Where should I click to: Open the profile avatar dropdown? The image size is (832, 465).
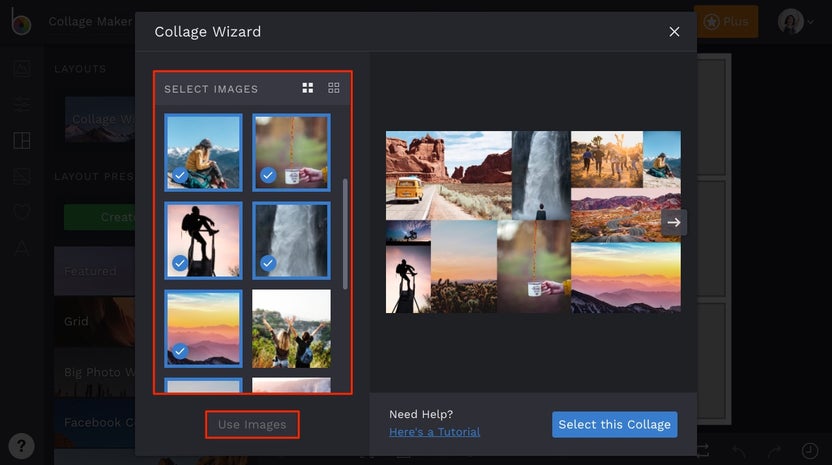point(795,22)
